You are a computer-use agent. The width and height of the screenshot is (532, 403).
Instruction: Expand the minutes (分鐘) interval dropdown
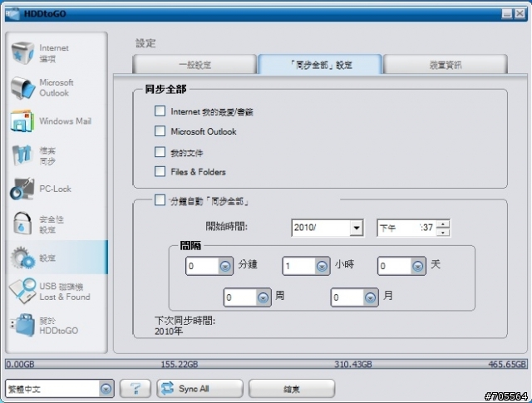(225, 266)
